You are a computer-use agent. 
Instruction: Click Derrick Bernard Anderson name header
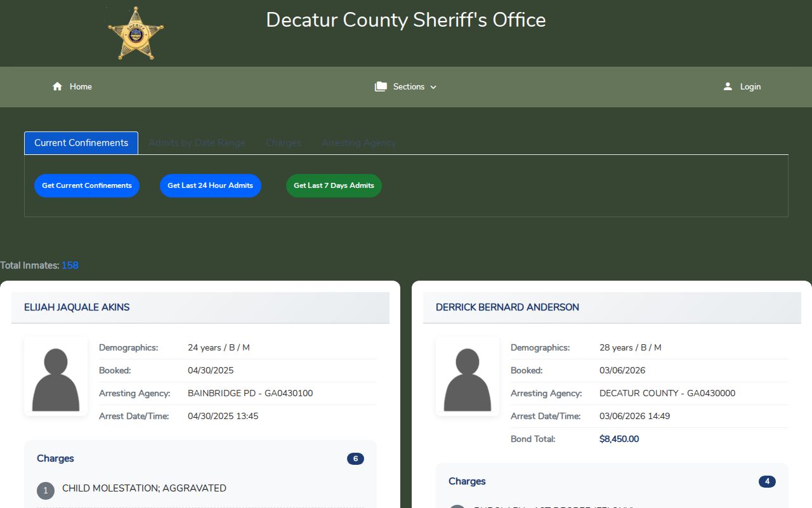507,307
